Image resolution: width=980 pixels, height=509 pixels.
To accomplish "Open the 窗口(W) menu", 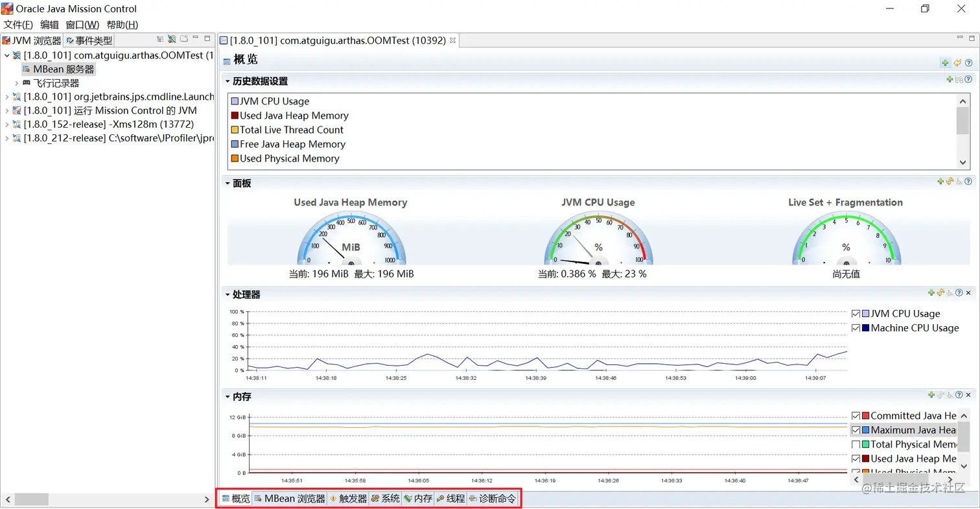I will pyautogui.click(x=82, y=25).
